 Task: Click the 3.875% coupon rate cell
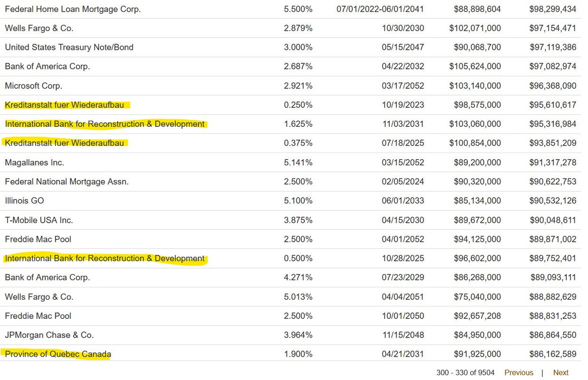298,220
